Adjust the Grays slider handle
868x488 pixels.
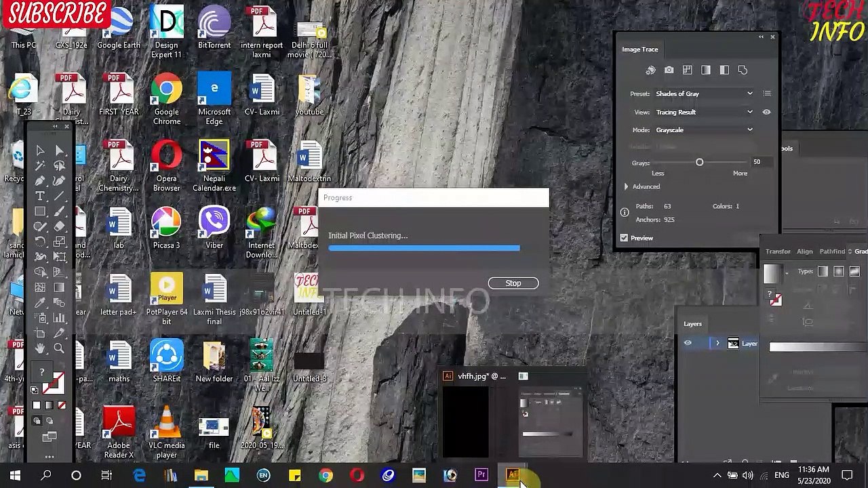[699, 163]
